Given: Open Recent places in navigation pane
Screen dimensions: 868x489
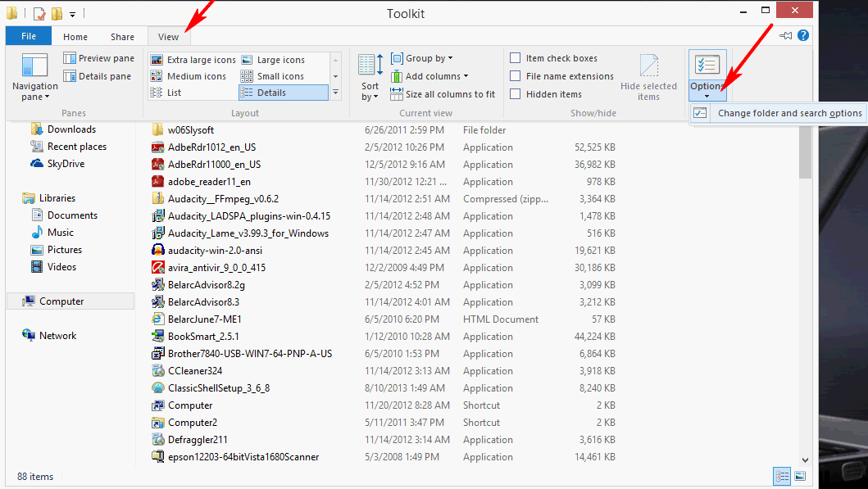Looking at the screenshot, I should (x=77, y=146).
